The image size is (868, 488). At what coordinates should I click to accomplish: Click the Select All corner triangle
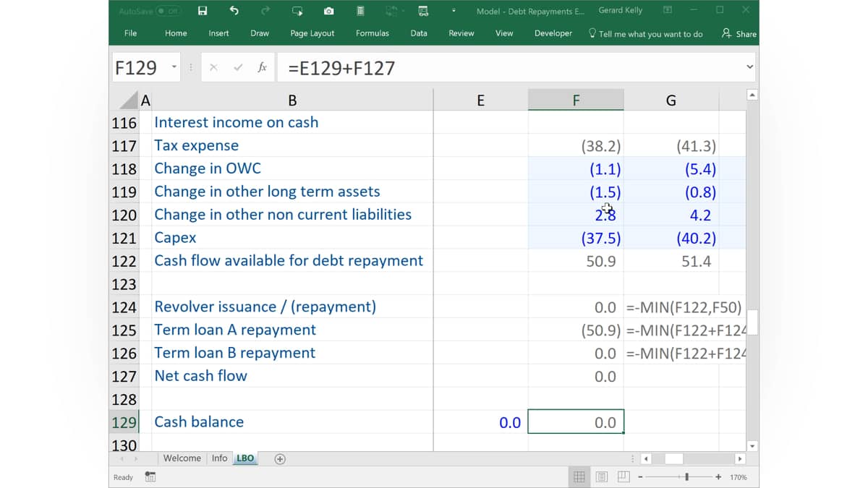tap(128, 100)
